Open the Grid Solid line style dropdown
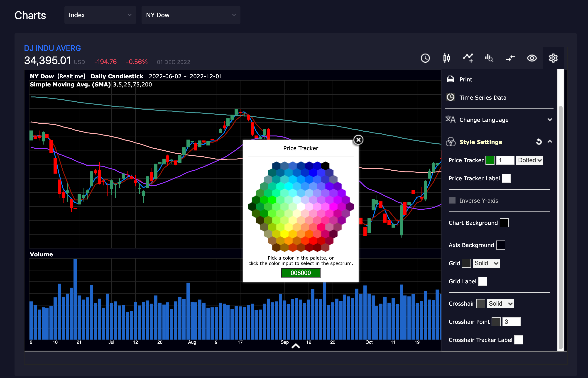This screenshot has width=588, height=378. [486, 263]
